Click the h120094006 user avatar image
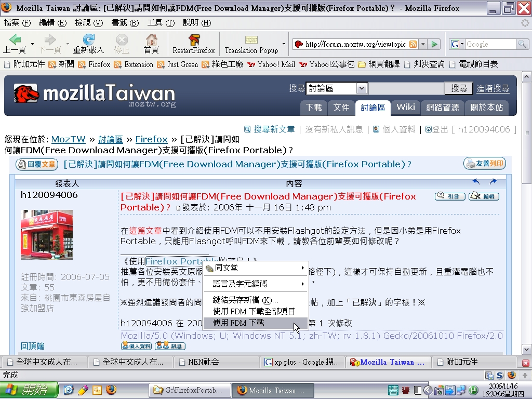532x399 pixels. [47, 235]
